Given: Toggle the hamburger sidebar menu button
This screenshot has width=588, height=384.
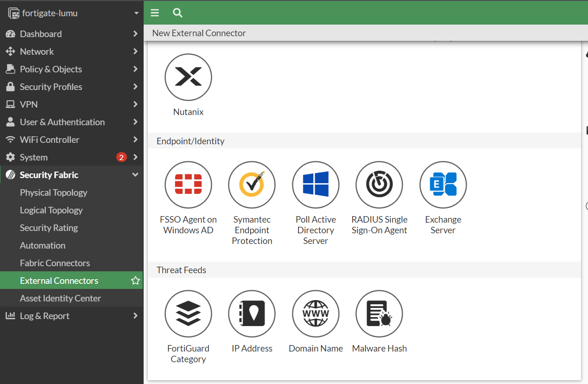Looking at the screenshot, I should point(155,13).
